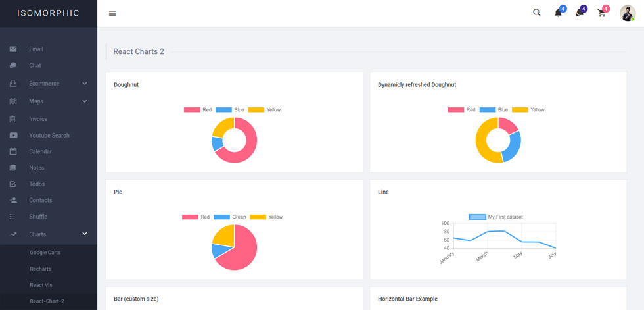
Task: Expand the Maps sidebar menu chevron
Action: (85, 101)
